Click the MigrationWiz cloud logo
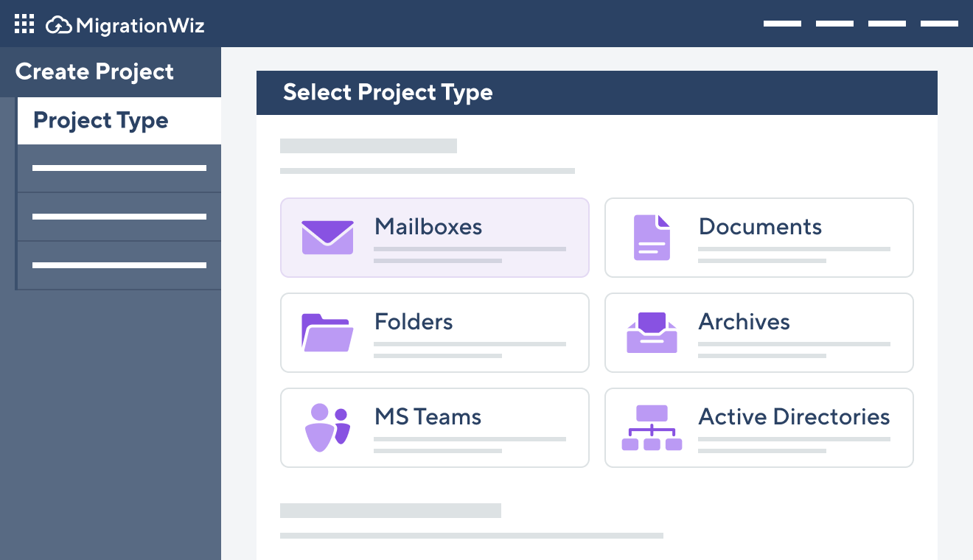This screenshot has width=973, height=560. tap(58, 24)
